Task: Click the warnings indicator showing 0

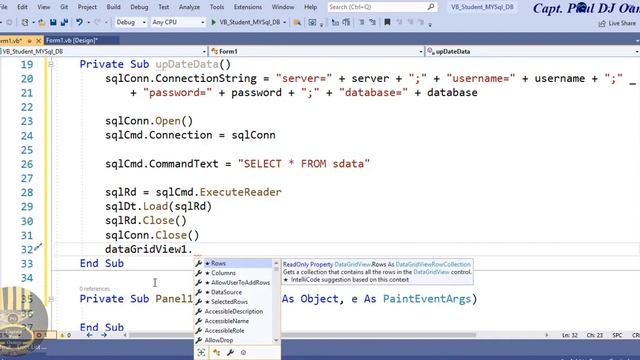Action: click(x=66, y=335)
